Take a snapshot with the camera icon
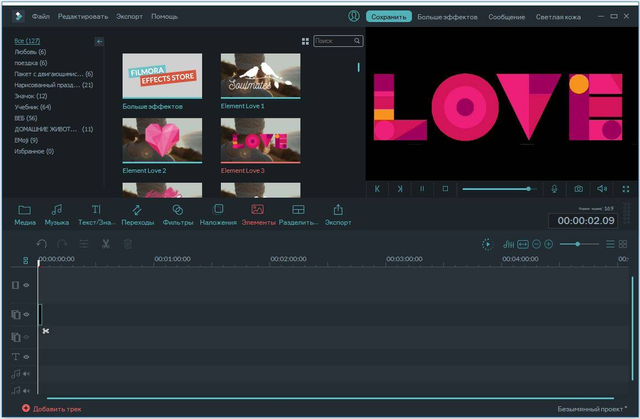640x419 pixels. tap(578, 188)
